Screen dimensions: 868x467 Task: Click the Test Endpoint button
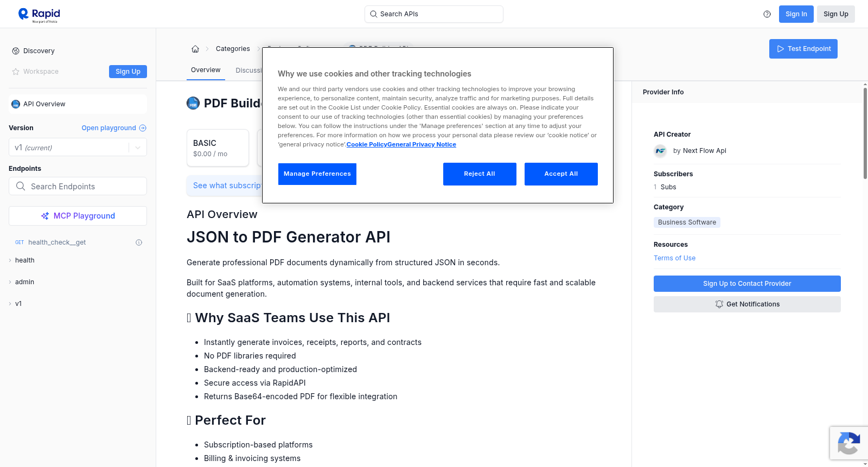point(803,49)
